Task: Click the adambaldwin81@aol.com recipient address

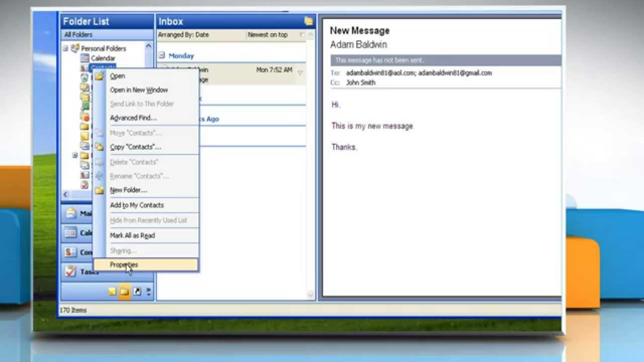Action: point(380,73)
